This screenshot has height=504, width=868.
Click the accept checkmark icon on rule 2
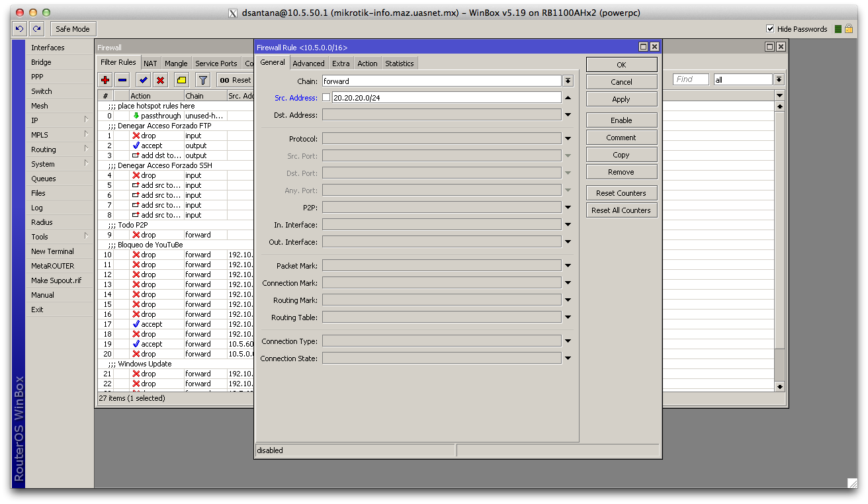coord(136,146)
